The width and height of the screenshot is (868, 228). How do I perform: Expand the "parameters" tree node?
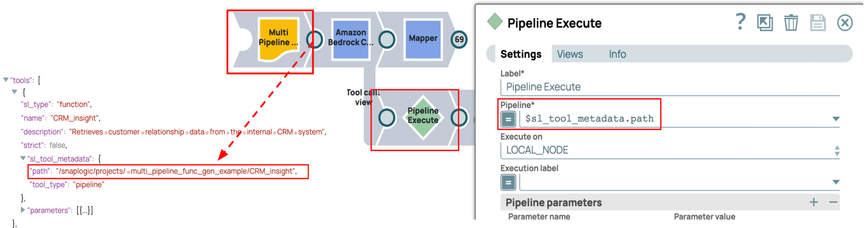click(x=23, y=210)
